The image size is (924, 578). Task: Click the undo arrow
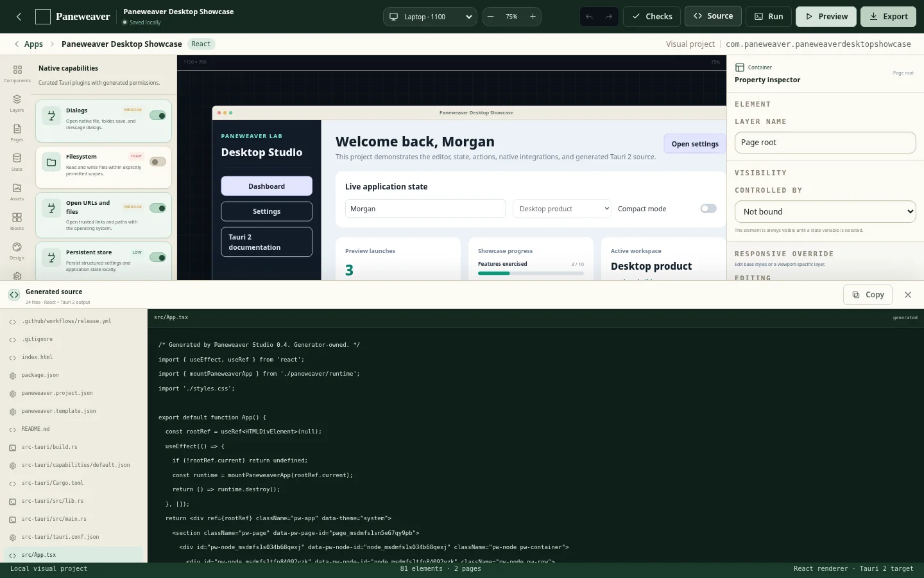point(589,17)
